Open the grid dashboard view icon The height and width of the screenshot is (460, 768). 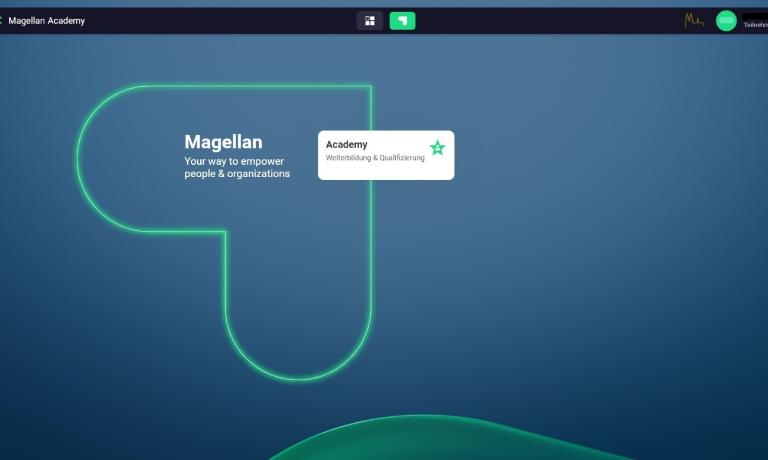click(x=370, y=21)
